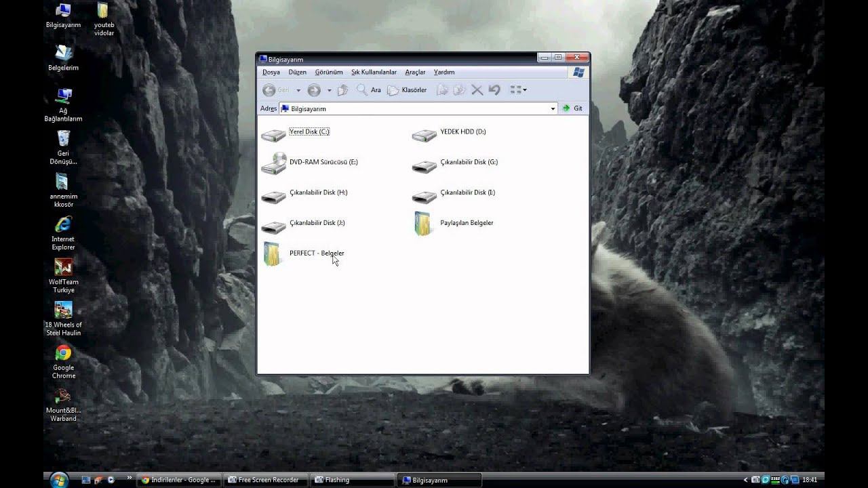This screenshot has height=488, width=868.
Task: Click Show Desktop quick launch icon
Action: [x=86, y=480]
